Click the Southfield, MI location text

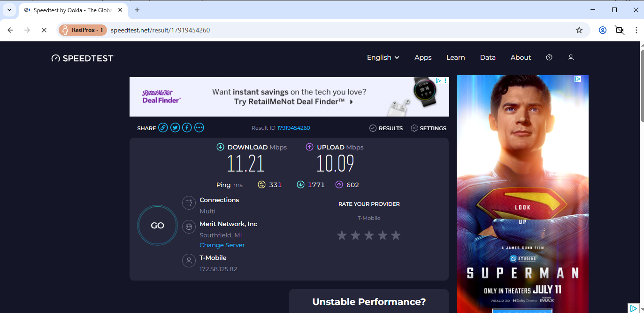pos(221,235)
